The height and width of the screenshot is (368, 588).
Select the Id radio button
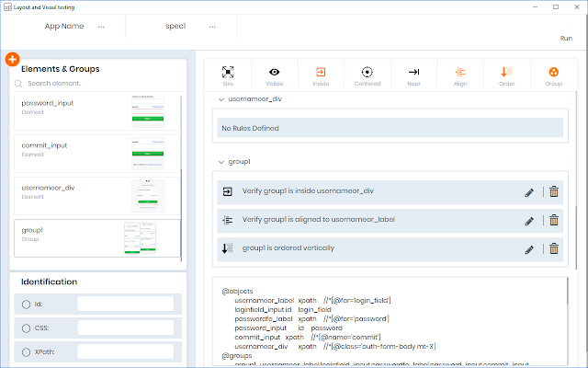tap(26, 305)
